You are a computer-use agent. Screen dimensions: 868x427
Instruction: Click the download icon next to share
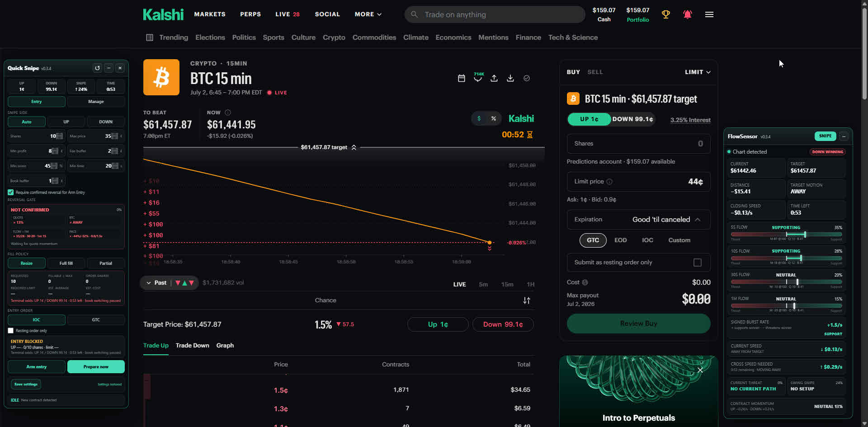coord(510,78)
